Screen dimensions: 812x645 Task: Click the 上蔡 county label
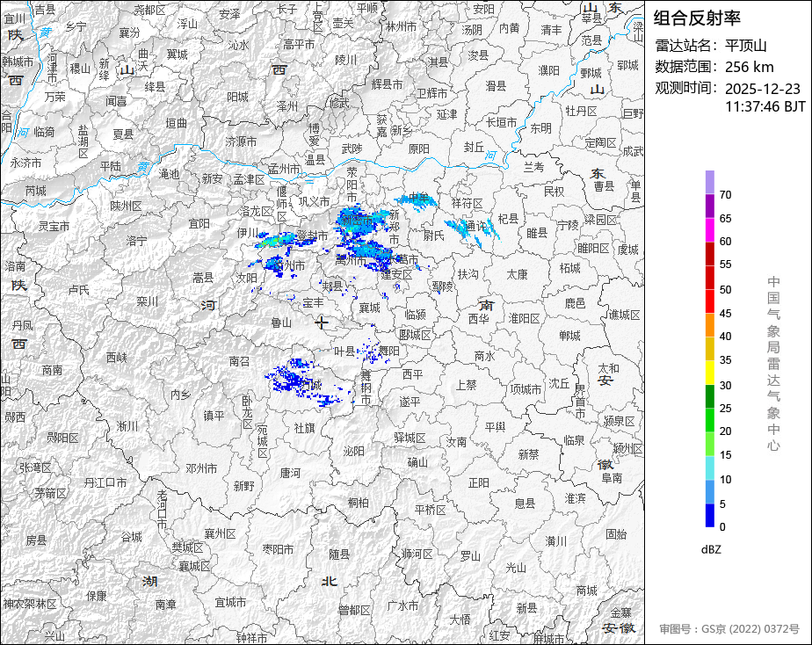tap(466, 385)
